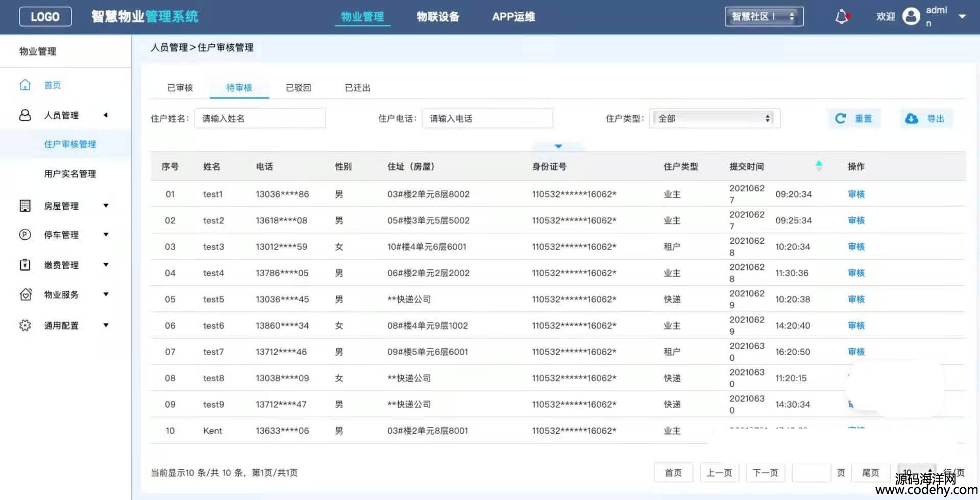Click the 尾页 pagination button
Image resolution: width=980 pixels, height=500 pixels.
[x=871, y=472]
